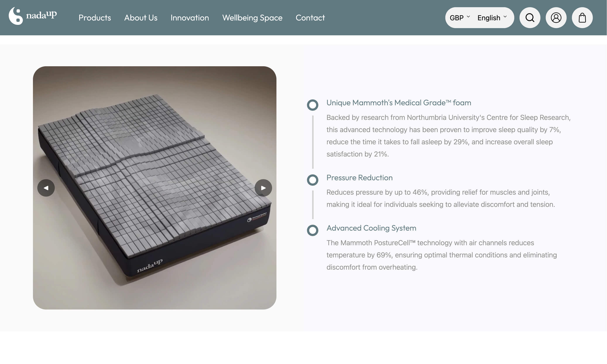Visit the Wellbeing Space page
This screenshot has width=607, height=364.
point(252,18)
